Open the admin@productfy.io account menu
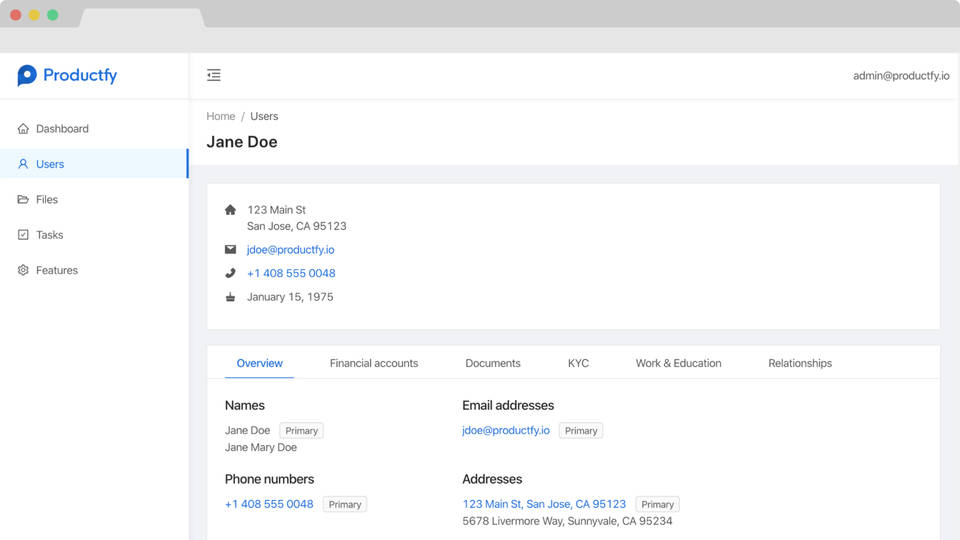 pos(900,76)
